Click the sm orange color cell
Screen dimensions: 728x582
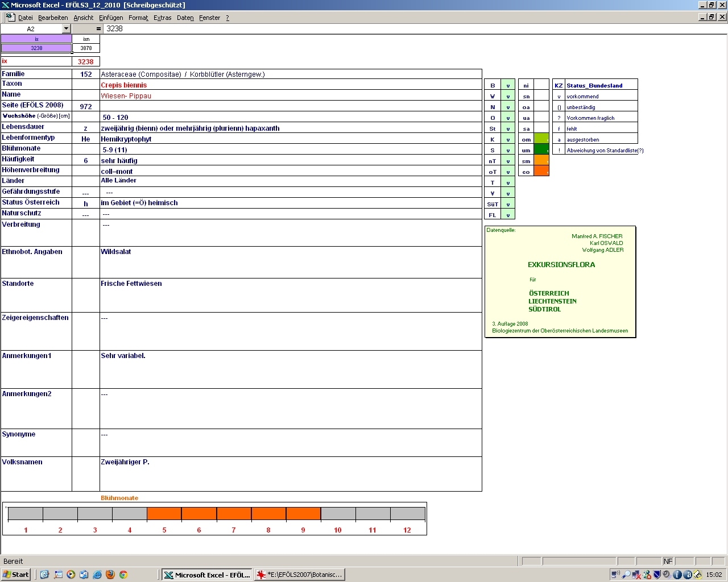[x=541, y=160]
